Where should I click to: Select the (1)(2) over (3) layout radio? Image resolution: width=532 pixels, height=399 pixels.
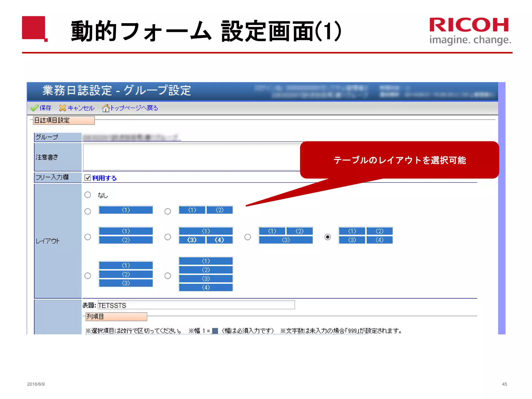click(248, 237)
